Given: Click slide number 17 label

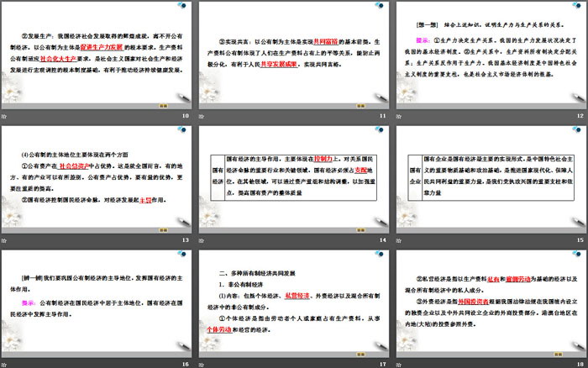Looking at the screenshot, I should [382, 365].
